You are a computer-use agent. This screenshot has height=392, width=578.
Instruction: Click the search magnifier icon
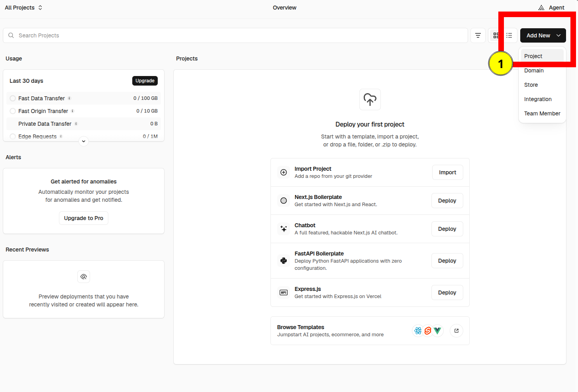point(11,35)
